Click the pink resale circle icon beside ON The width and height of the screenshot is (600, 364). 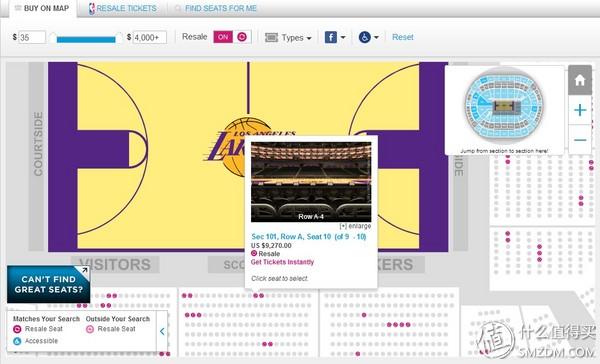(x=242, y=37)
